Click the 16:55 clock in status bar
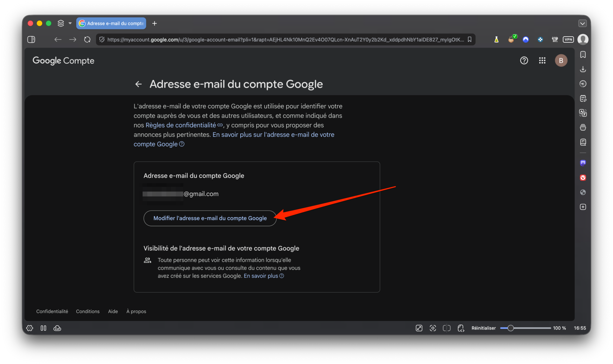 (x=580, y=328)
